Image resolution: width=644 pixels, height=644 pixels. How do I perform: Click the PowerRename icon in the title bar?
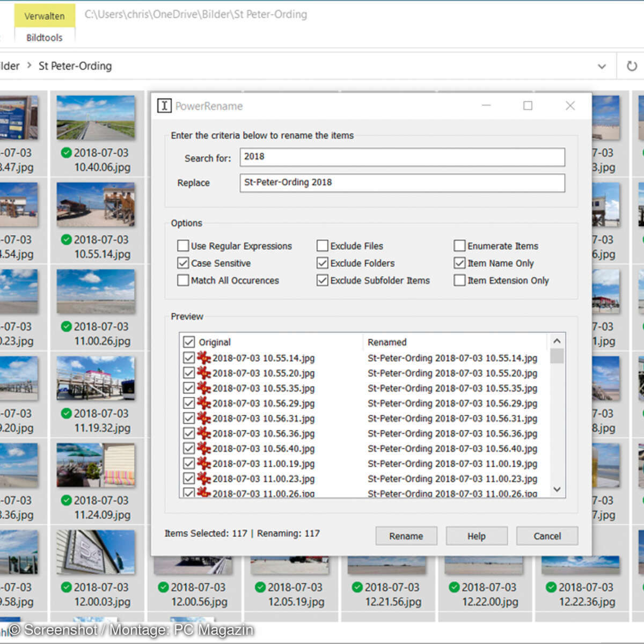coord(164,106)
